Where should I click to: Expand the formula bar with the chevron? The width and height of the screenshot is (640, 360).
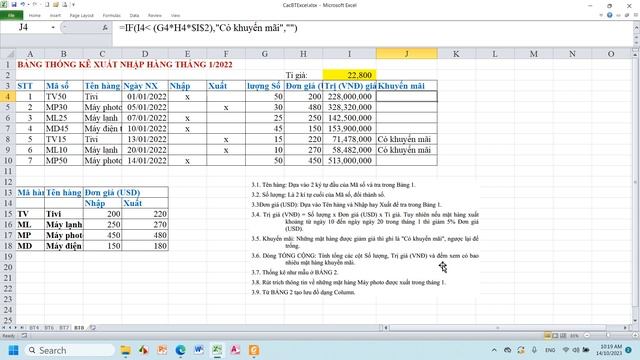(636, 27)
